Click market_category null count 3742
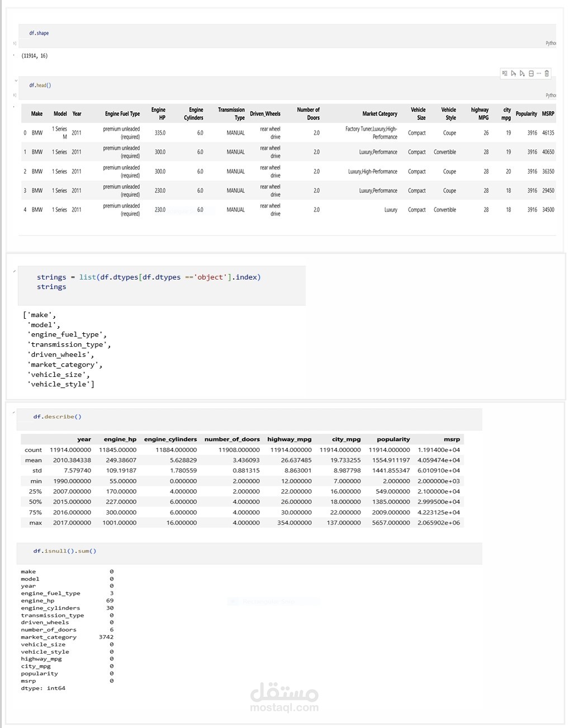Image resolution: width=569 pixels, height=728 pixels. 106,637
